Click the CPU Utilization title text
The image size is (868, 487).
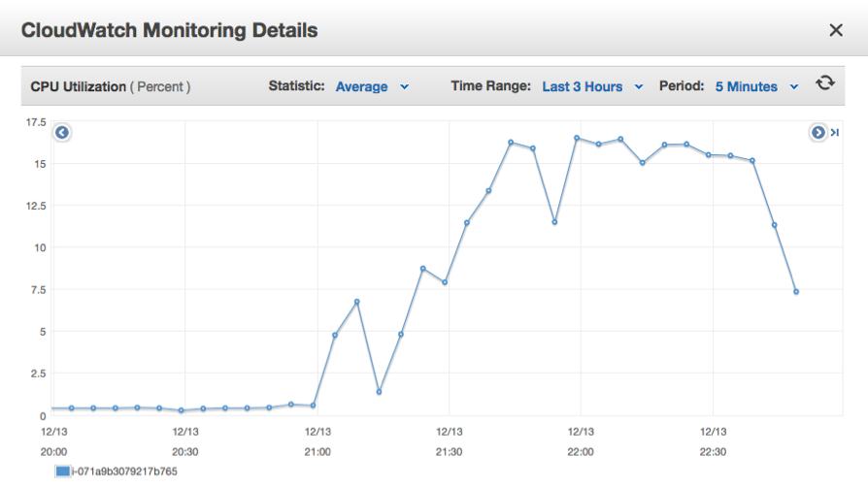[78, 87]
